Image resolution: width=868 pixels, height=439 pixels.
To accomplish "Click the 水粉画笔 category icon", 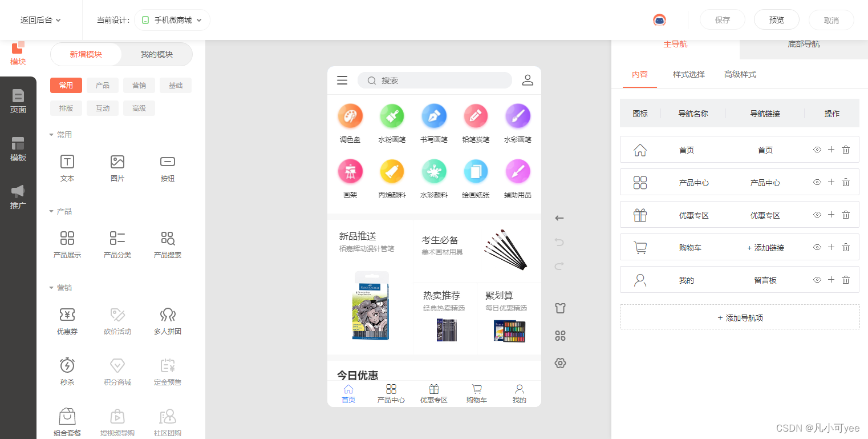I will click(x=392, y=116).
